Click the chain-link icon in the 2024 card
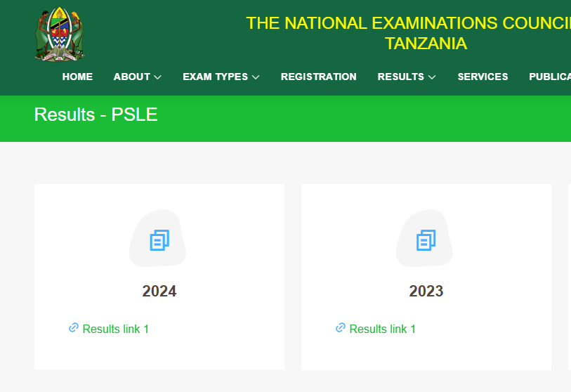This screenshot has width=571, height=392. [74, 328]
